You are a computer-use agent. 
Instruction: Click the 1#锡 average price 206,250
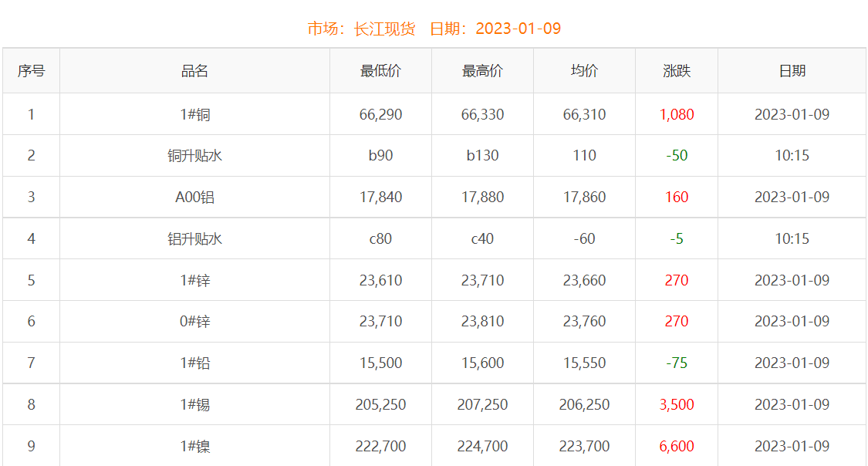click(x=584, y=405)
